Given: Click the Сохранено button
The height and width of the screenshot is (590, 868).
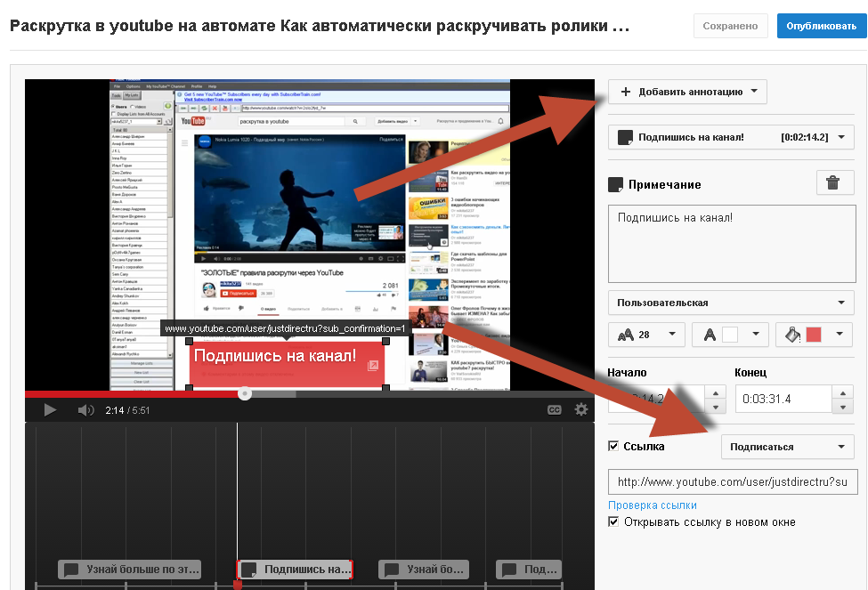Looking at the screenshot, I should (x=730, y=26).
